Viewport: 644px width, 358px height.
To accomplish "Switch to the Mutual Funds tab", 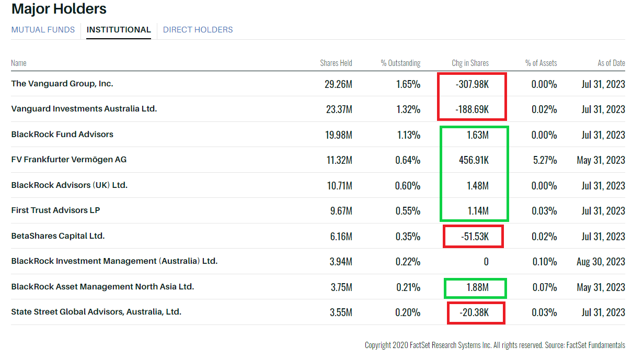I will (43, 30).
